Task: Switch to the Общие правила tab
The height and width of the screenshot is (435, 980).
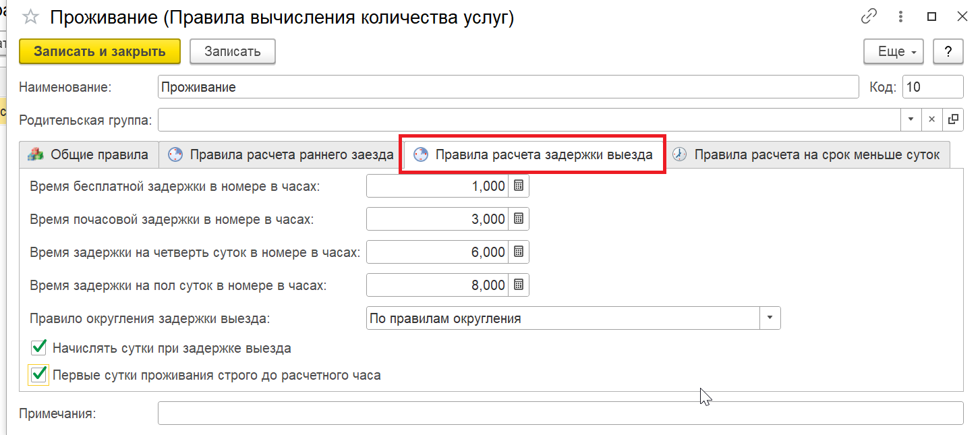Action: (x=88, y=154)
